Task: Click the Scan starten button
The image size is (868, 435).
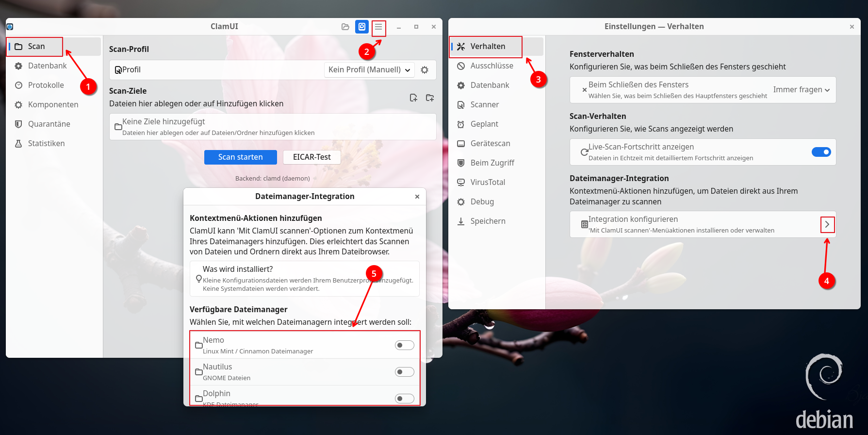Action: [x=240, y=157]
